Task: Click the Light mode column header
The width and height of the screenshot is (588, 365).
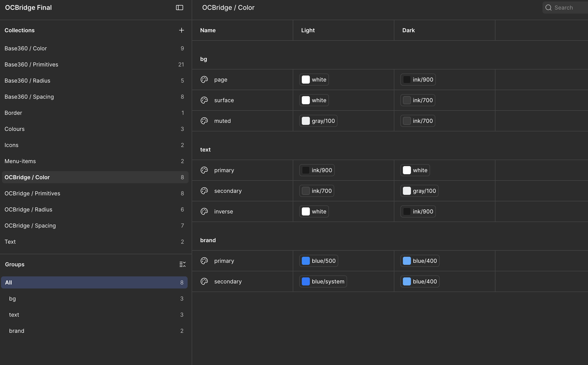Action: pyautogui.click(x=343, y=30)
